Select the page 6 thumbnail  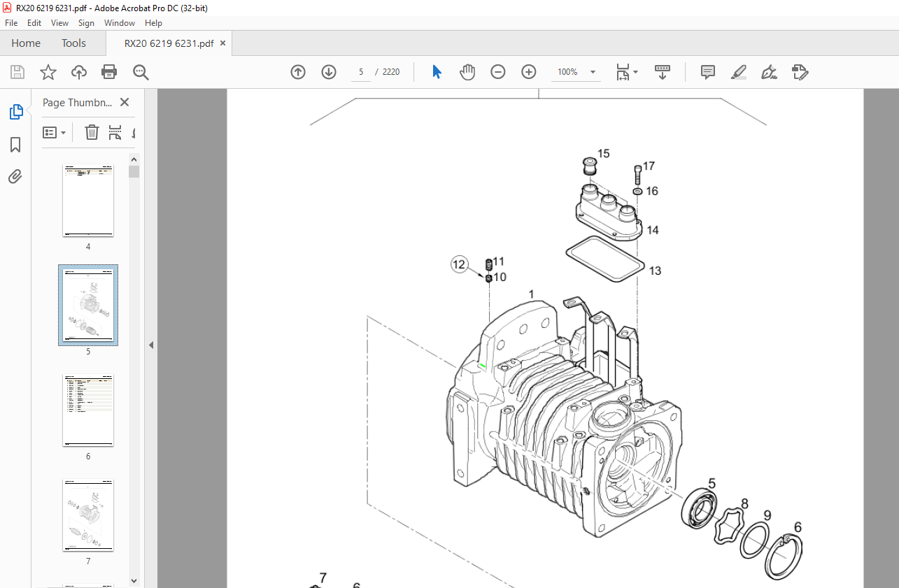pos(88,410)
